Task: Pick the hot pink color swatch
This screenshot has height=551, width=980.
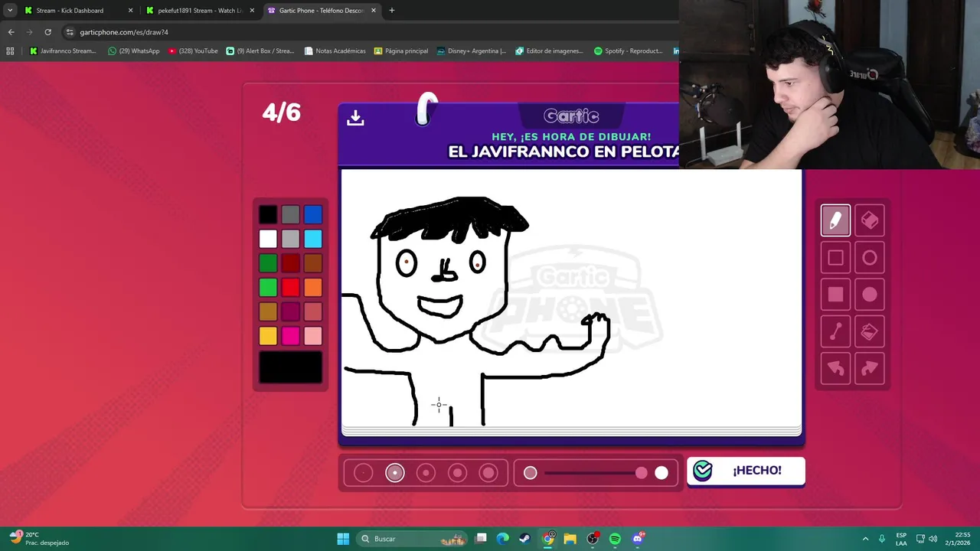Action: coord(290,336)
